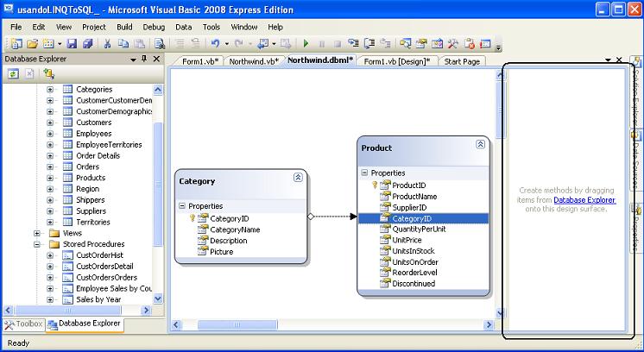Open Solution Explorer from the toolbar icon
This screenshot has height=352, width=644.
(406, 43)
